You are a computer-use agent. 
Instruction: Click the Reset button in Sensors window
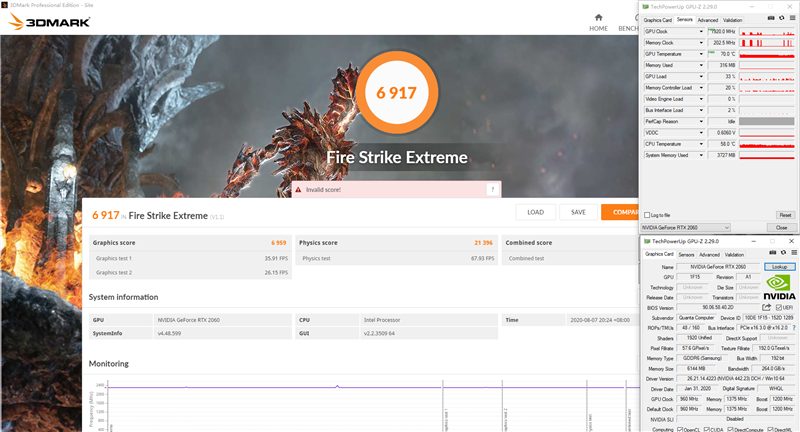coord(785,215)
